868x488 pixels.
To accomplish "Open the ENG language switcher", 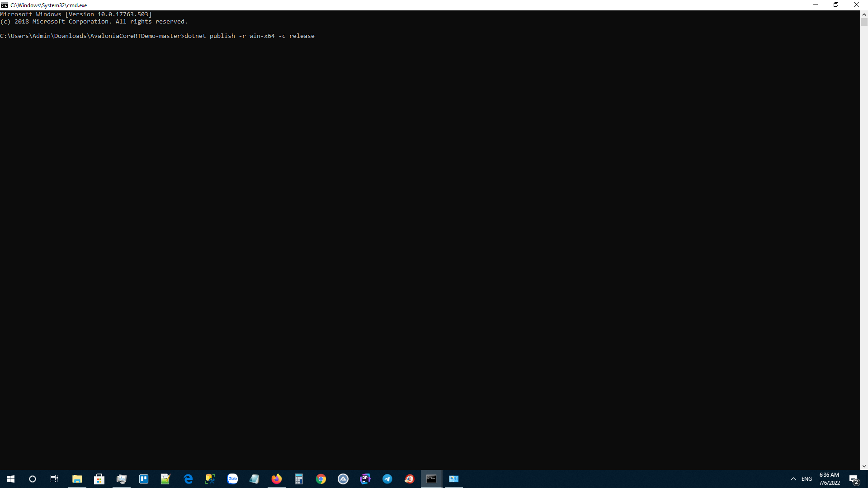I will pos(807,479).
